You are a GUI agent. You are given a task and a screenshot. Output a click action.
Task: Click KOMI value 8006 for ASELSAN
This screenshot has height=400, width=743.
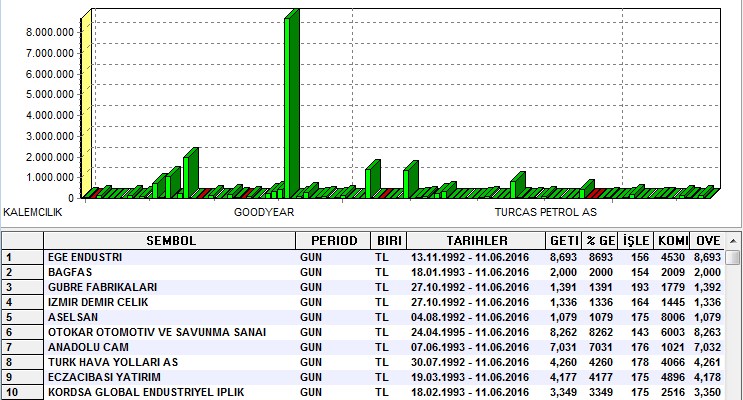click(x=673, y=318)
